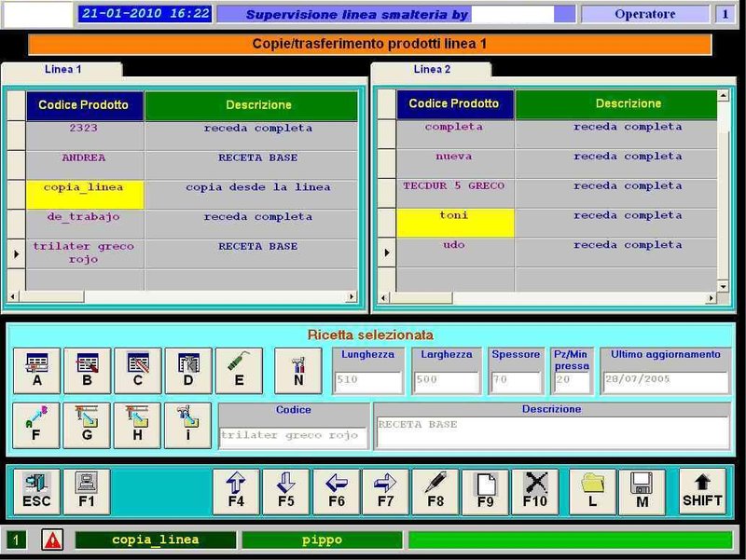This screenshot has height=560, width=746.
Task: Select product ANDREA in Linea 1
Action: tap(84, 165)
